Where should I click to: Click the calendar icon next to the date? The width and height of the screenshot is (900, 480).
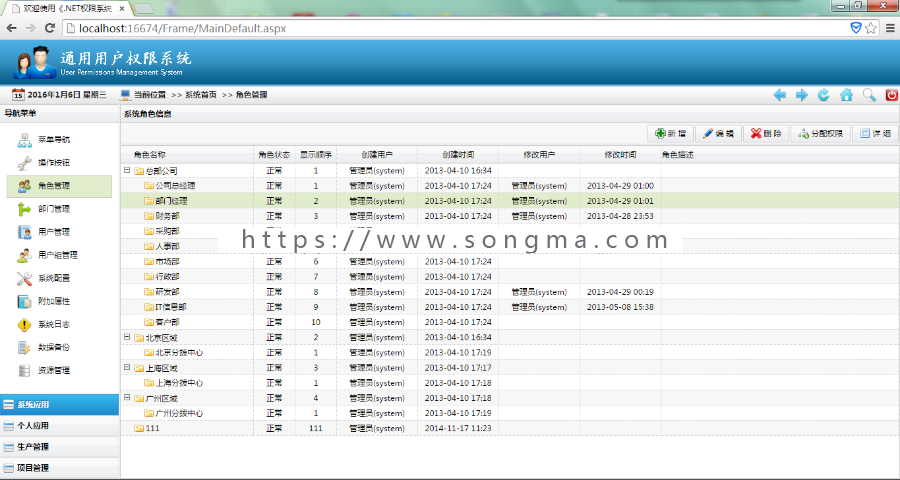pyautogui.click(x=18, y=95)
